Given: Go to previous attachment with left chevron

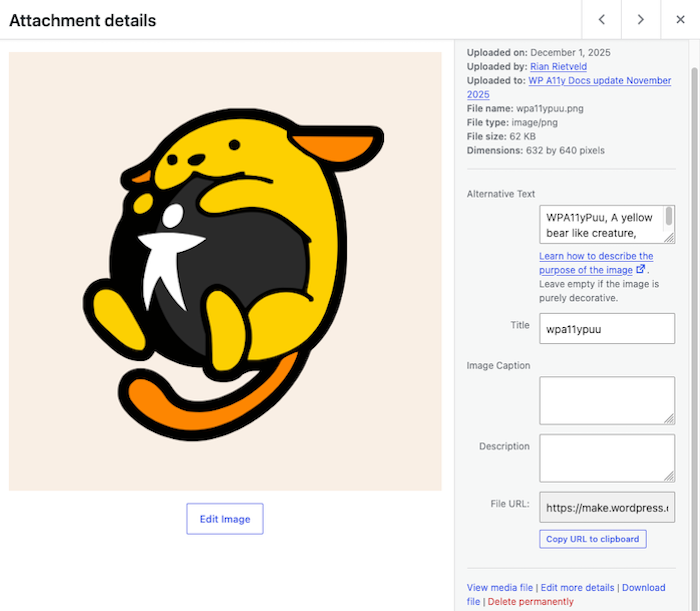Looking at the screenshot, I should (x=601, y=20).
